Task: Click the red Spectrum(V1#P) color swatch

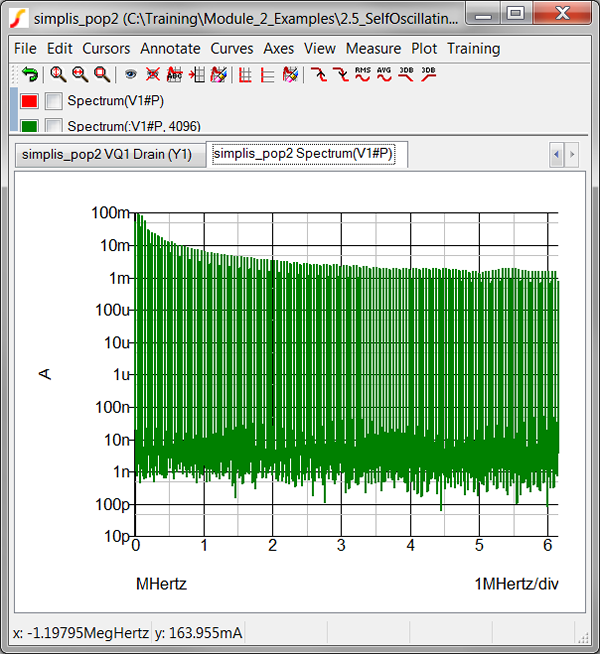Action: (29, 101)
